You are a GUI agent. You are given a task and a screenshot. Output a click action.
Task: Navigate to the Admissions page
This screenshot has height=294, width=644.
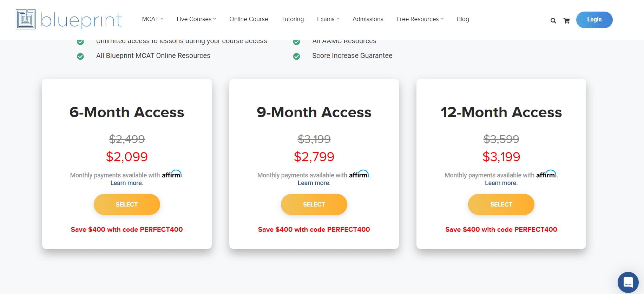tap(368, 19)
